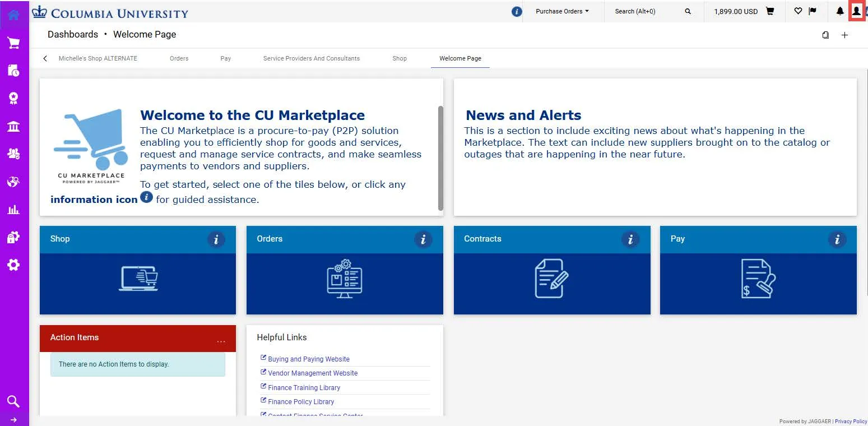Click the Contracts tile info icon

click(x=630, y=239)
